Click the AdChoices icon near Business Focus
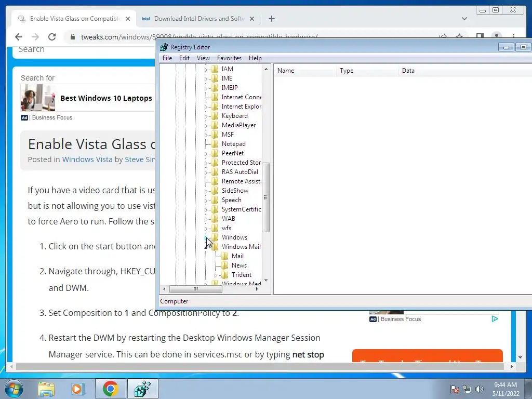532x399 pixels. coord(495,318)
